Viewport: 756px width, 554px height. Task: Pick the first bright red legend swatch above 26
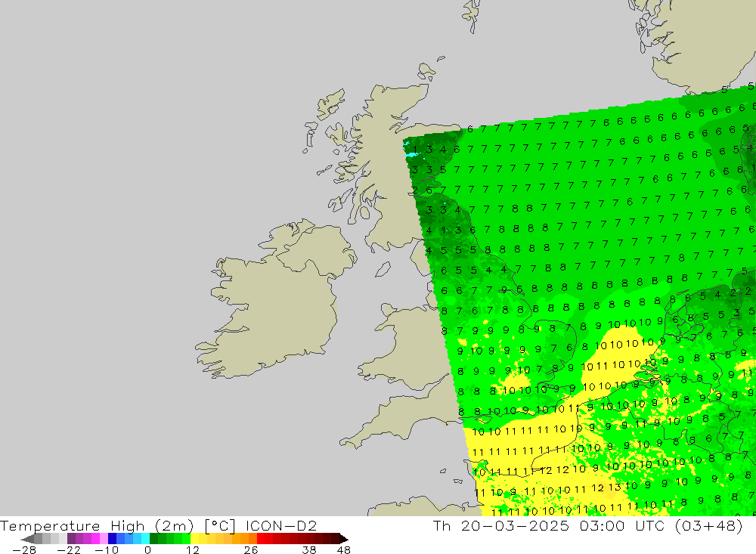[x=261, y=539]
